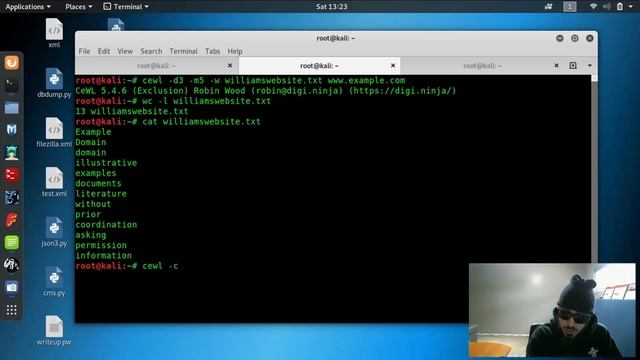Click the word 'documents' in the output
The image size is (640, 360).
[x=98, y=183]
